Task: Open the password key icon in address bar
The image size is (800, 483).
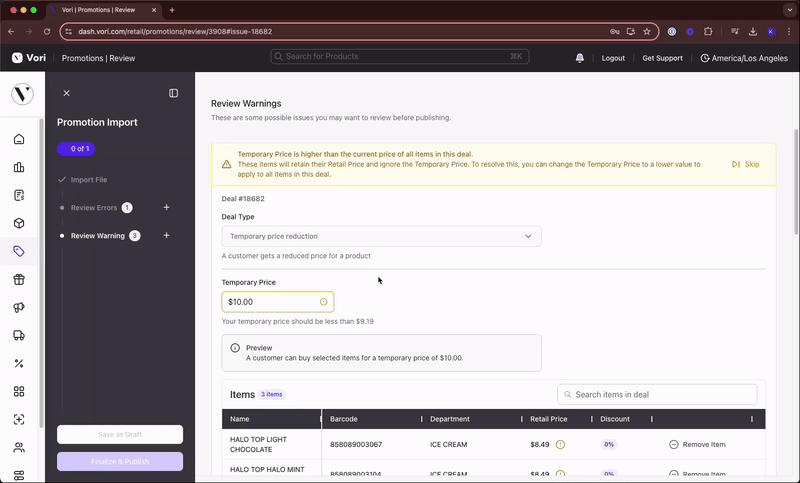Action: [615, 32]
